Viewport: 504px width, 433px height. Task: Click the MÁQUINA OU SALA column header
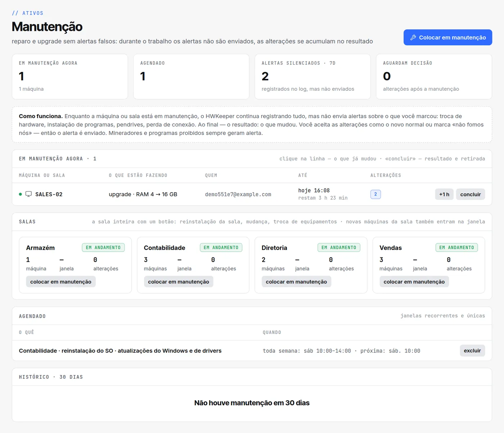click(42, 175)
